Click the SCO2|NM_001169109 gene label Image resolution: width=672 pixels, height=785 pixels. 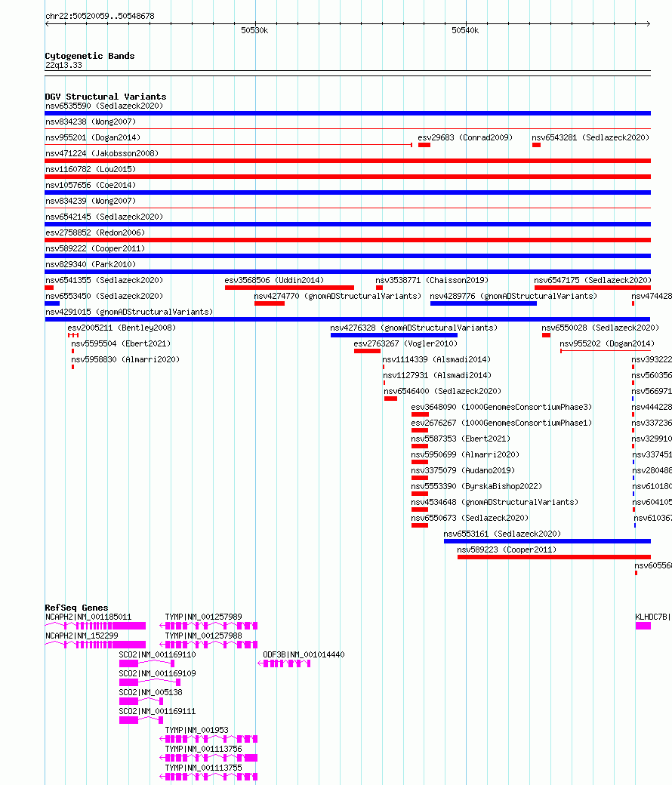[157, 674]
